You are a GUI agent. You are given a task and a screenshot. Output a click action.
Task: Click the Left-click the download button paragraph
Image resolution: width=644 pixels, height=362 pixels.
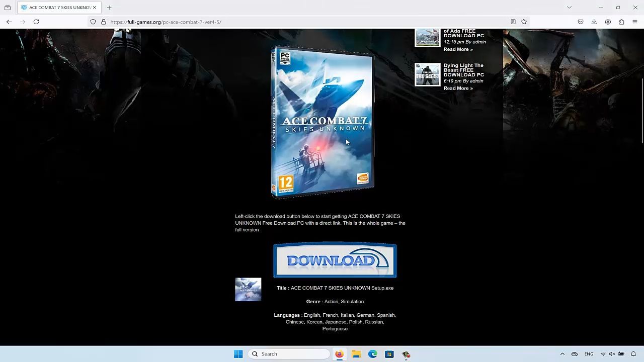tap(320, 223)
